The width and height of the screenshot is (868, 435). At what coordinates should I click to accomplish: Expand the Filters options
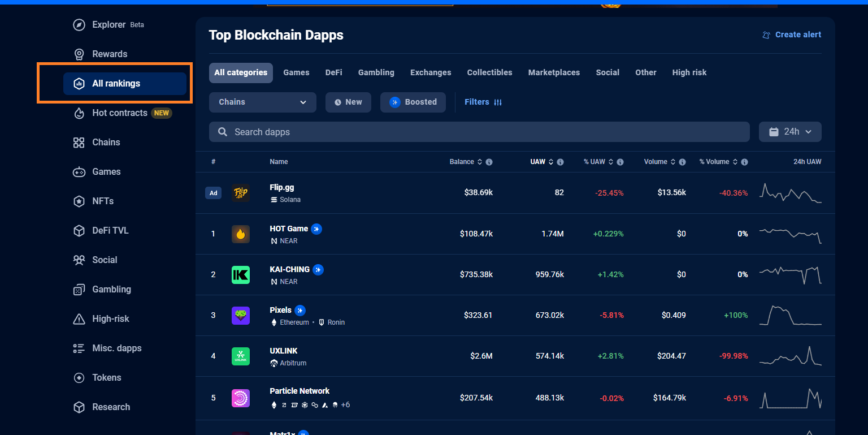[483, 102]
